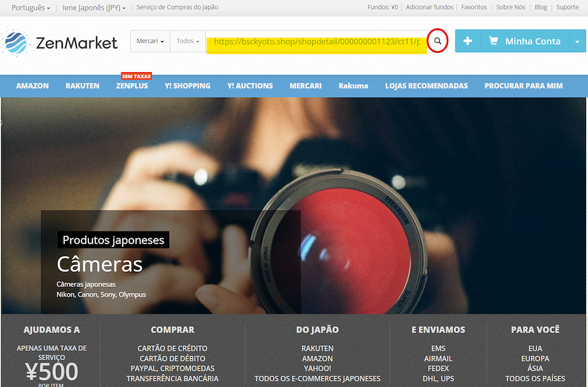
Task: Click TODOS OS E-COMMERCES JAPONESES text
Action: [x=317, y=378]
